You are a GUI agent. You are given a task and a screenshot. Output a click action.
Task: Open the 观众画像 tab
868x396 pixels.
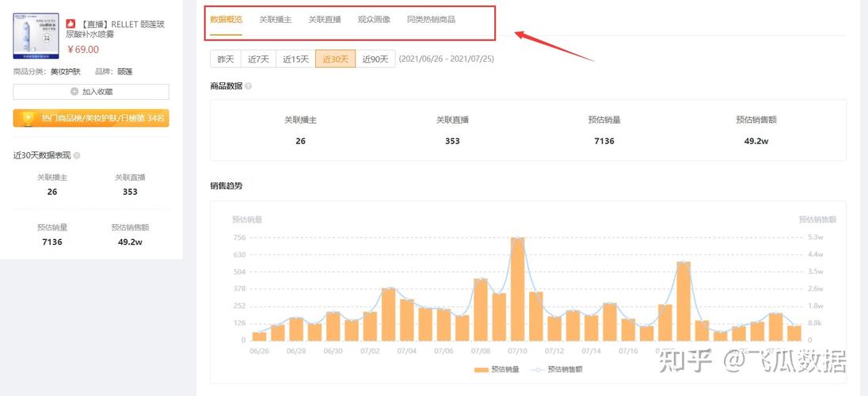tap(374, 19)
